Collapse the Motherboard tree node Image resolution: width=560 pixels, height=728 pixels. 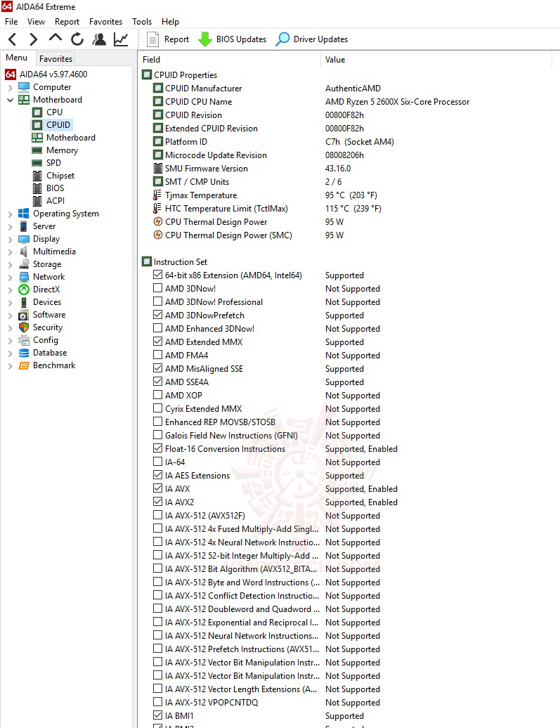click(11, 100)
